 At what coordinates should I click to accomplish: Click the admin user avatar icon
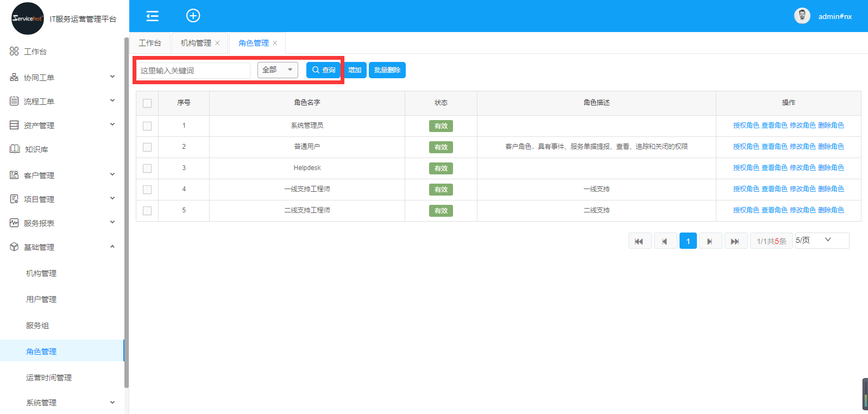tap(802, 16)
